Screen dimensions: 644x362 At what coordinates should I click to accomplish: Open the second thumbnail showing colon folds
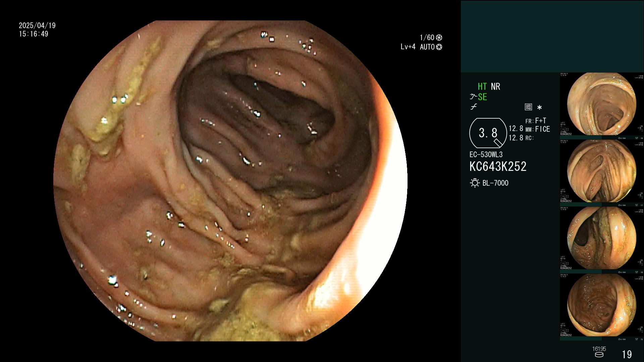click(x=601, y=171)
